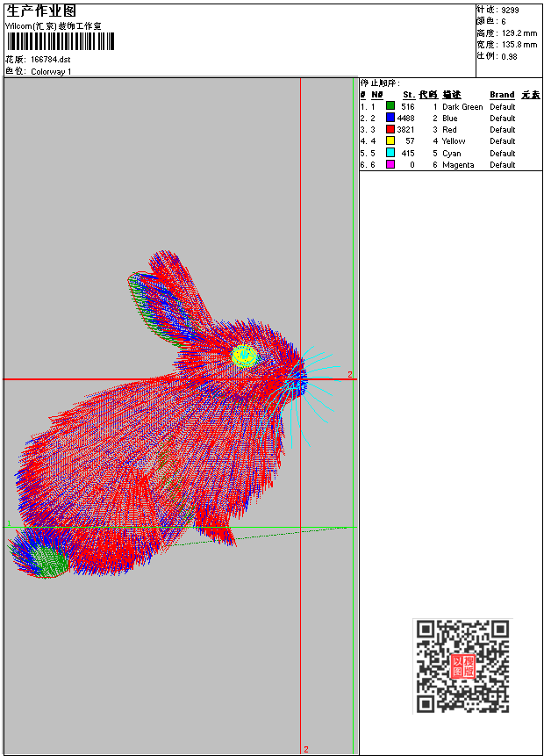Click the '代码' column header
Image resolution: width=544 pixels, height=756 pixels.
coord(428,95)
